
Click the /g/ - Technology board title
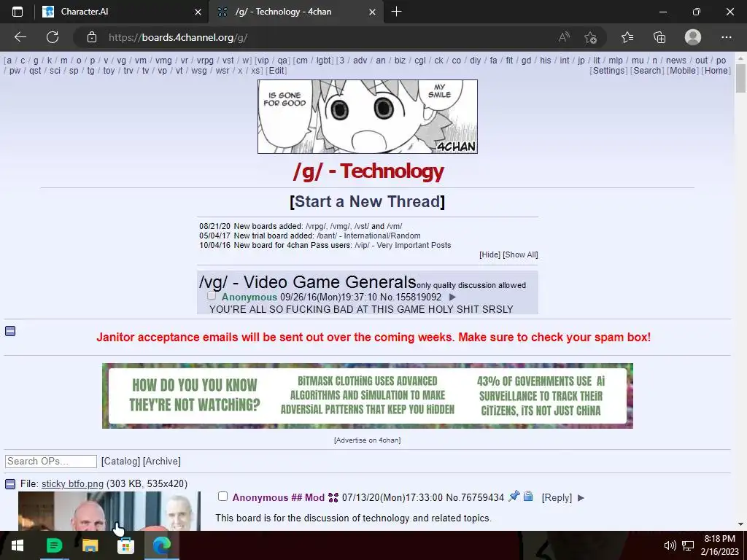coord(368,171)
